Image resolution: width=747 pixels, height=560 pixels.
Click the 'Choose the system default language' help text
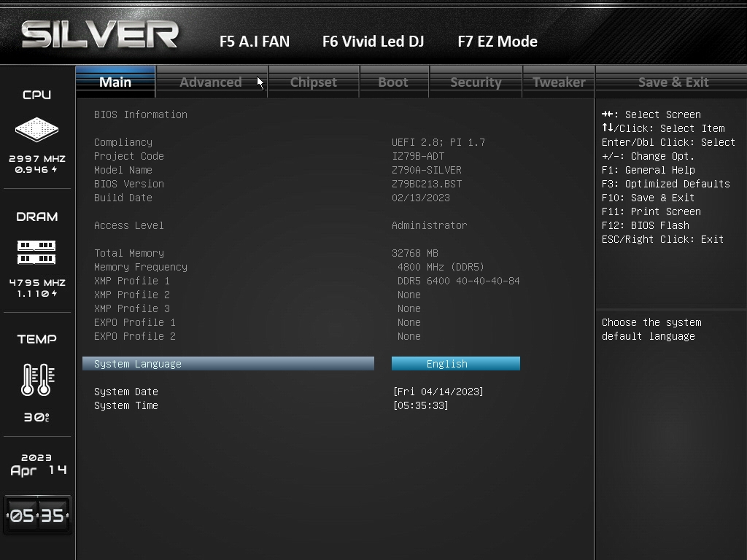coord(651,329)
